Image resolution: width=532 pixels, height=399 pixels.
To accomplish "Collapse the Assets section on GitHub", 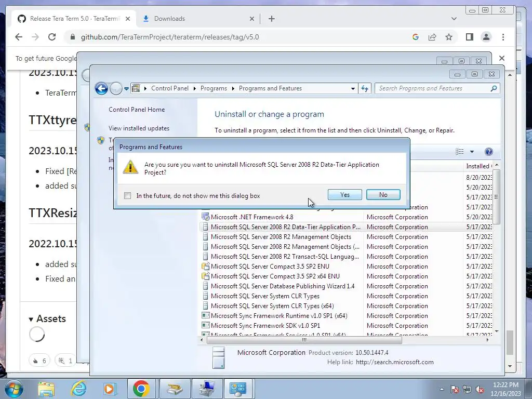I will [47, 318].
